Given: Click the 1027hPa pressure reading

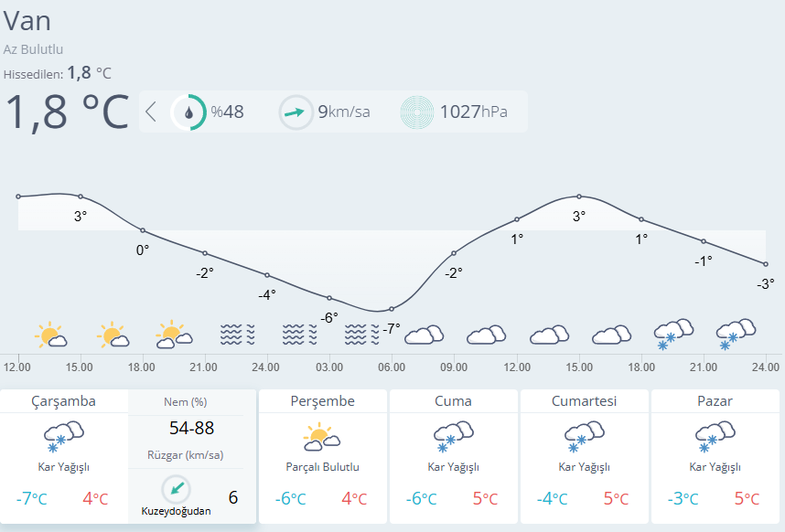Looking at the screenshot, I should point(473,112).
